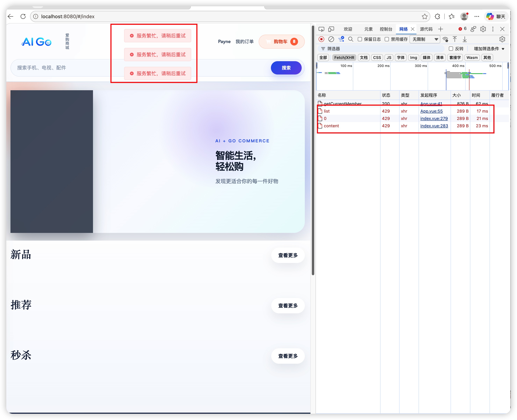517x420 pixels.
Task: Select the 全部 request filter
Action: click(323, 58)
